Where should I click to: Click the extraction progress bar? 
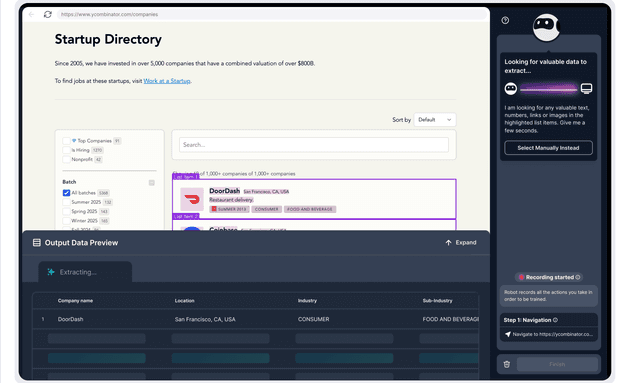548,89
